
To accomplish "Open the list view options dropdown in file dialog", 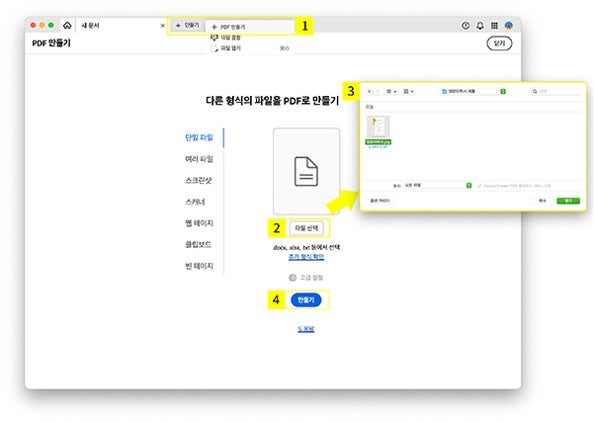I will click(x=391, y=91).
